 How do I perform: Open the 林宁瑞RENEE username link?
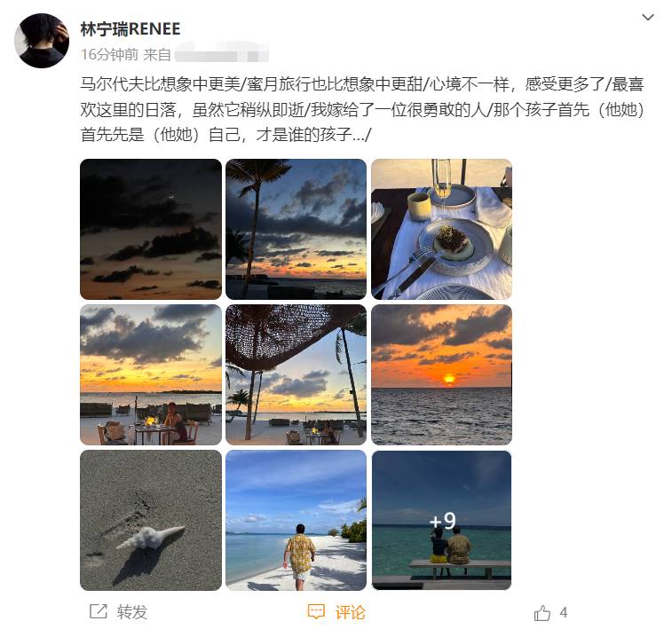pyautogui.click(x=130, y=29)
